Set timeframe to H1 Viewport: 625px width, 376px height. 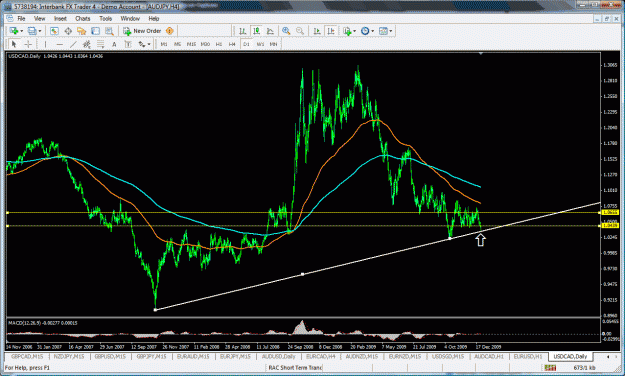click(219, 44)
